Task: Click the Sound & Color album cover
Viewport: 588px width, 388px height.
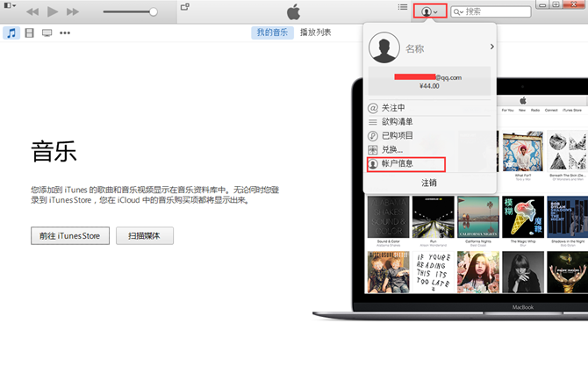Action: [388, 217]
